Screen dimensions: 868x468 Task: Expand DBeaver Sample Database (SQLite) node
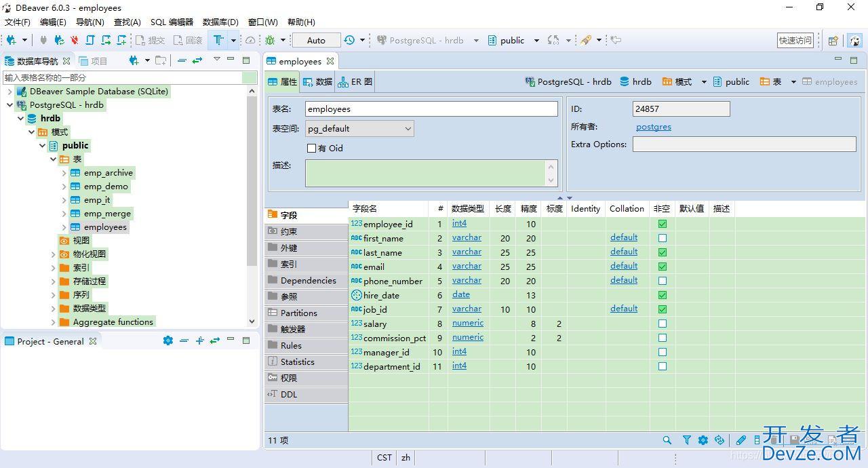tap(9, 91)
